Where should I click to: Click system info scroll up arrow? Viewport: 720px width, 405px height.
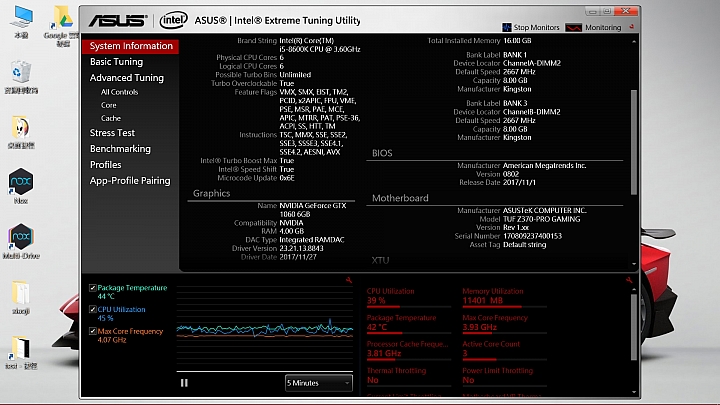[x=634, y=41]
